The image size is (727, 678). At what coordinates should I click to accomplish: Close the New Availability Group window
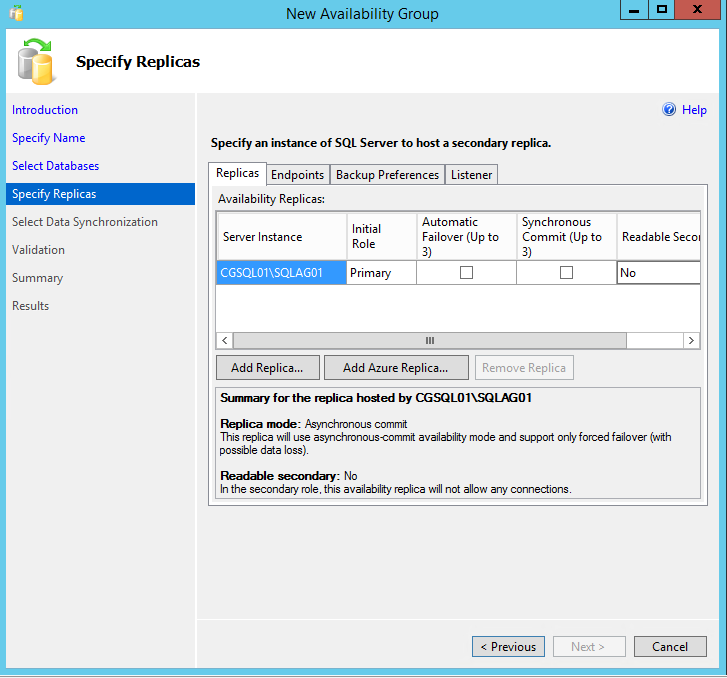coord(697,10)
